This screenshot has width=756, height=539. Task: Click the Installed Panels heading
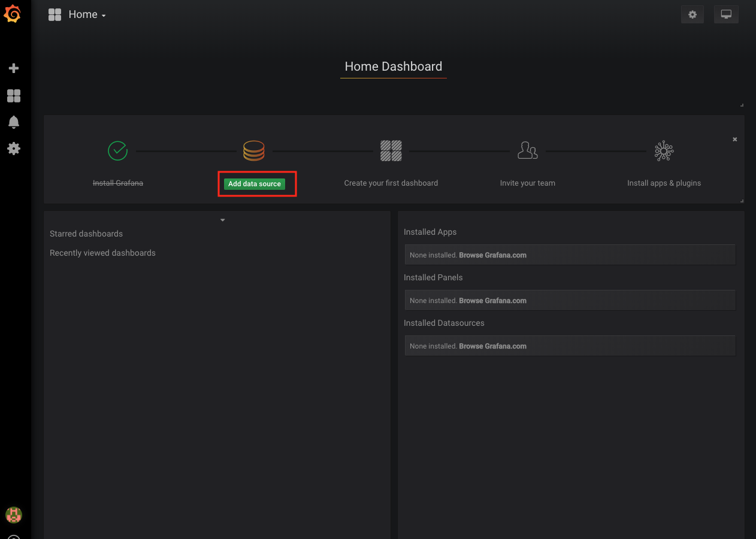433,277
